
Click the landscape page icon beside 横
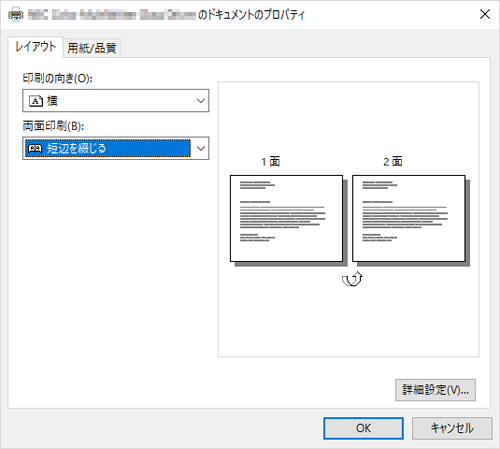[36, 100]
